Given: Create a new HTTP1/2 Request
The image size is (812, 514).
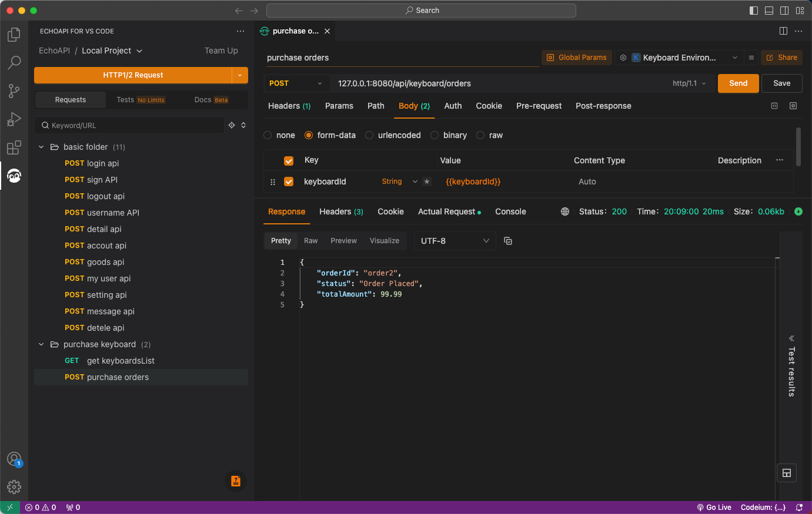Looking at the screenshot, I should pyautogui.click(x=133, y=75).
